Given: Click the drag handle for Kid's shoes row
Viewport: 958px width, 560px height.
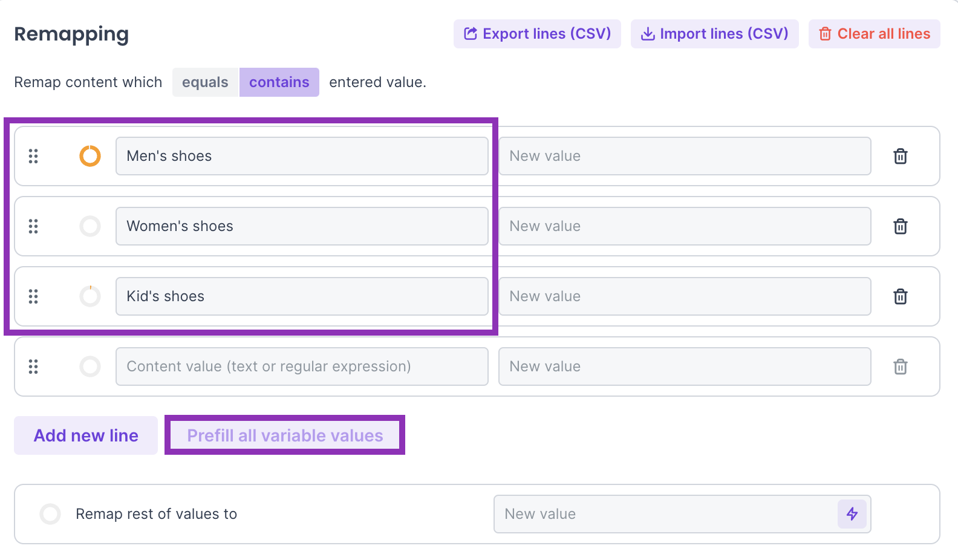Looking at the screenshot, I should (33, 296).
